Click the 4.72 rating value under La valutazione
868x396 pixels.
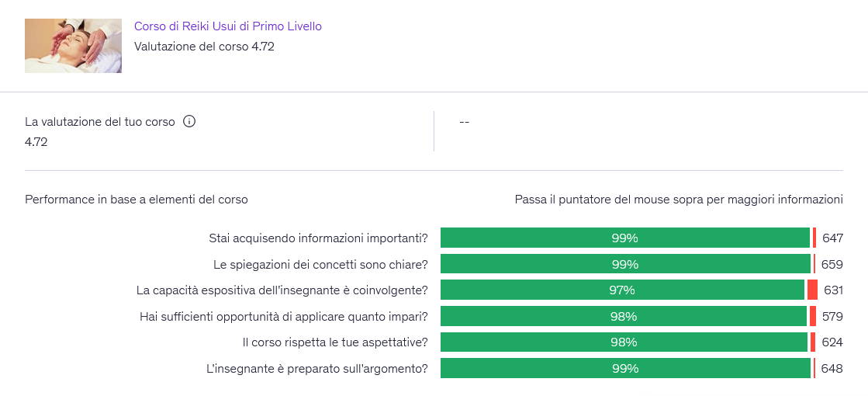(x=36, y=142)
